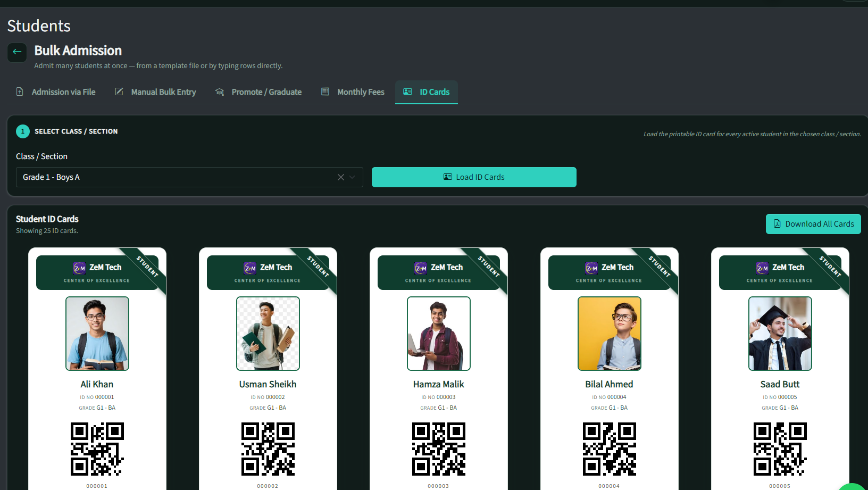Click the ZeM logo on Saad Butt's card
The image size is (868, 490).
pos(762,268)
